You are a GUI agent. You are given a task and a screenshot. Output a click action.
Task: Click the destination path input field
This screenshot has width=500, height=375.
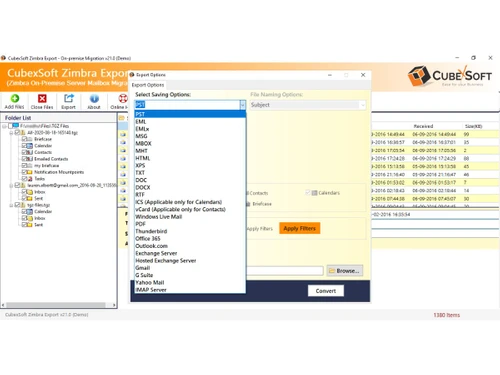(285, 271)
